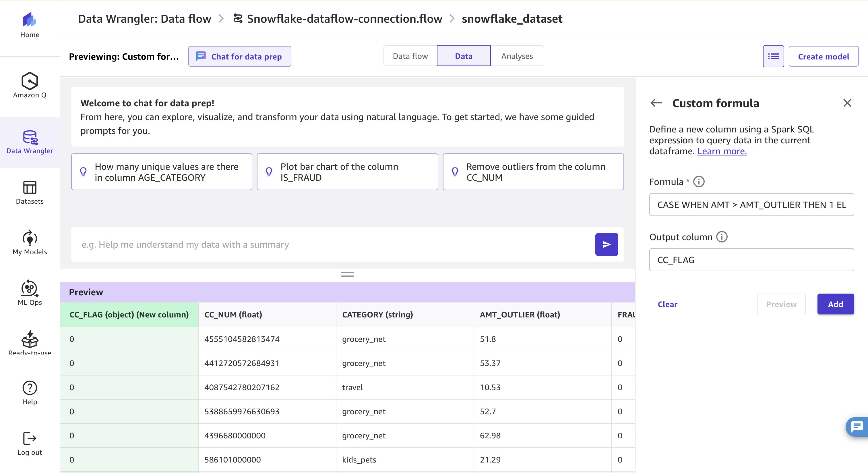Viewport: 868px width, 474px height.
Task: Open Amazon Q from sidebar
Action: click(30, 86)
